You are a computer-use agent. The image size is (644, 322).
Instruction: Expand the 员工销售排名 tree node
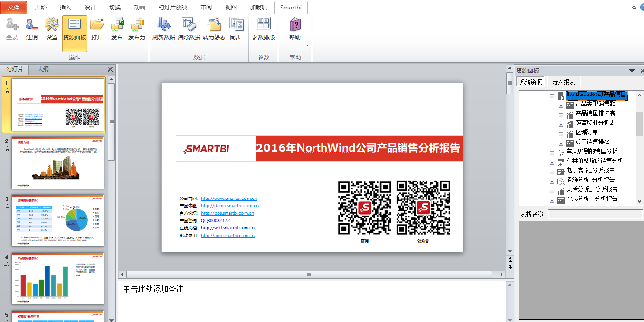(x=561, y=143)
